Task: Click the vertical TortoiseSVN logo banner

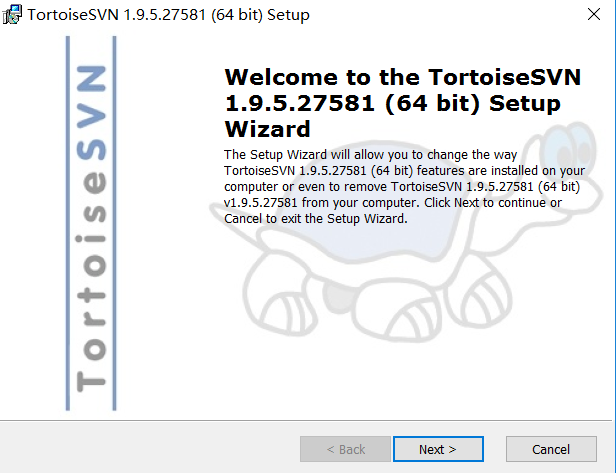Action: [91, 224]
